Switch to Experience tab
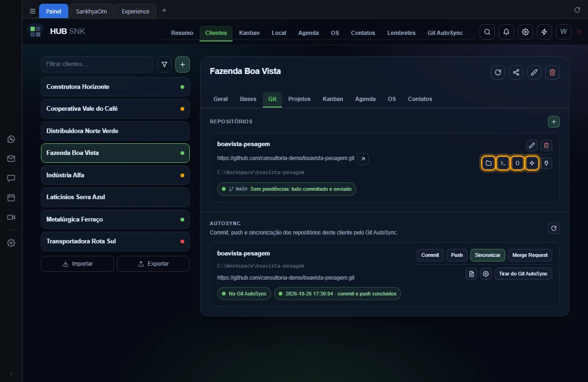588x382 pixels. click(135, 11)
